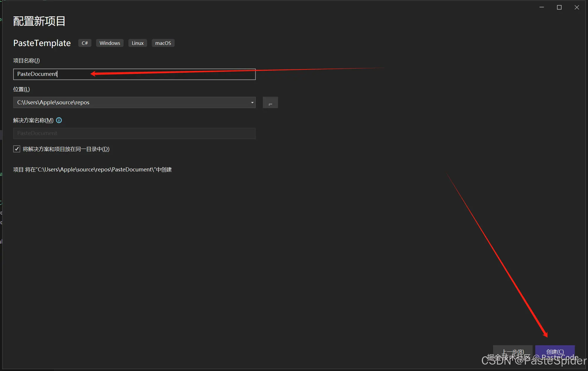The width and height of the screenshot is (588, 371).
Task: Click the macOS platform tag
Action: pos(163,43)
